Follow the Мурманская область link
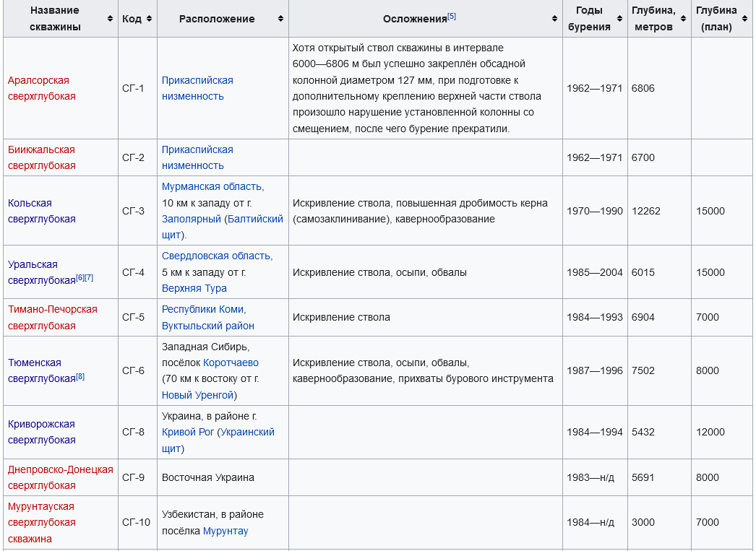The image size is (756, 551). pyautogui.click(x=212, y=186)
